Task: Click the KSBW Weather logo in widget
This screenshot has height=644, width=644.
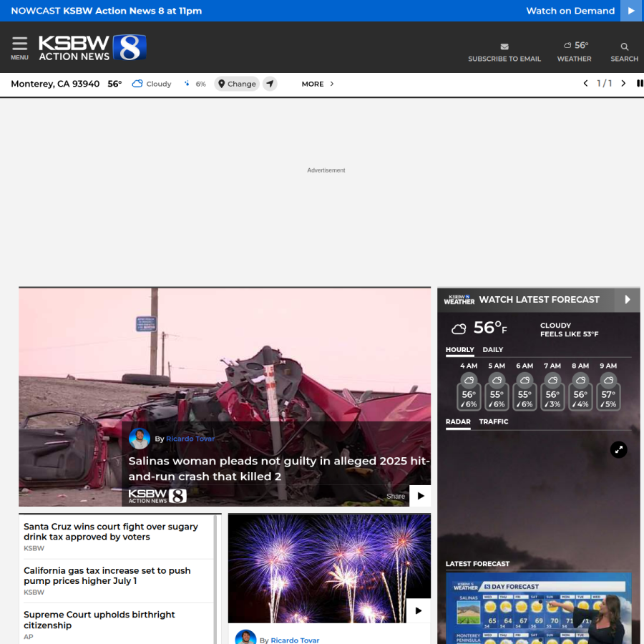Action: 459,300
